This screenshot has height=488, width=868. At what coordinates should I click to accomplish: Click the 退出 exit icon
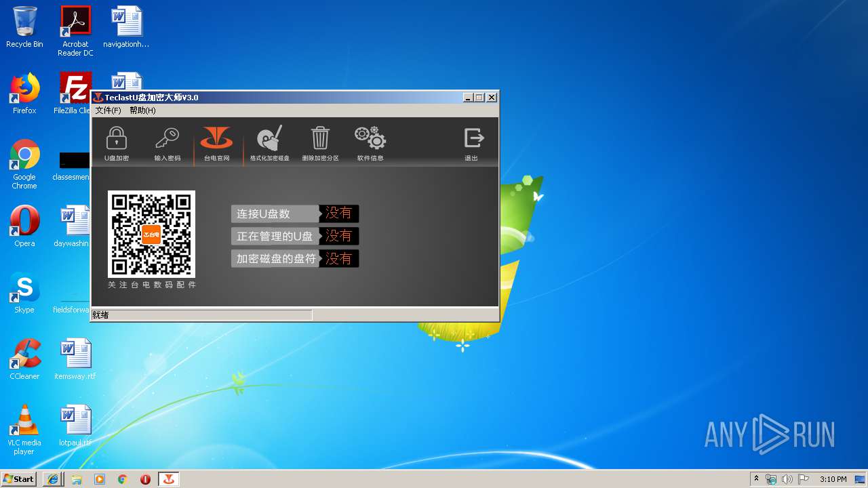pyautogui.click(x=473, y=143)
